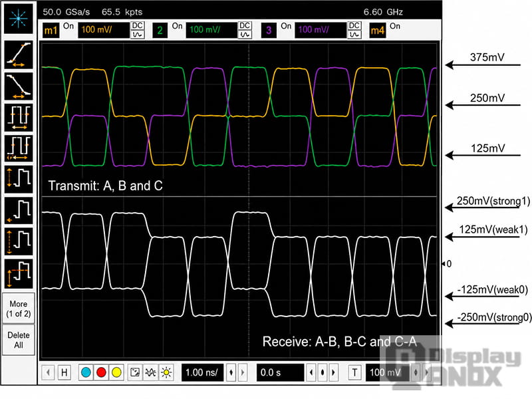Edit channel 3 purple 100 mV/ scale field
The image size is (532, 399).
coord(321,30)
